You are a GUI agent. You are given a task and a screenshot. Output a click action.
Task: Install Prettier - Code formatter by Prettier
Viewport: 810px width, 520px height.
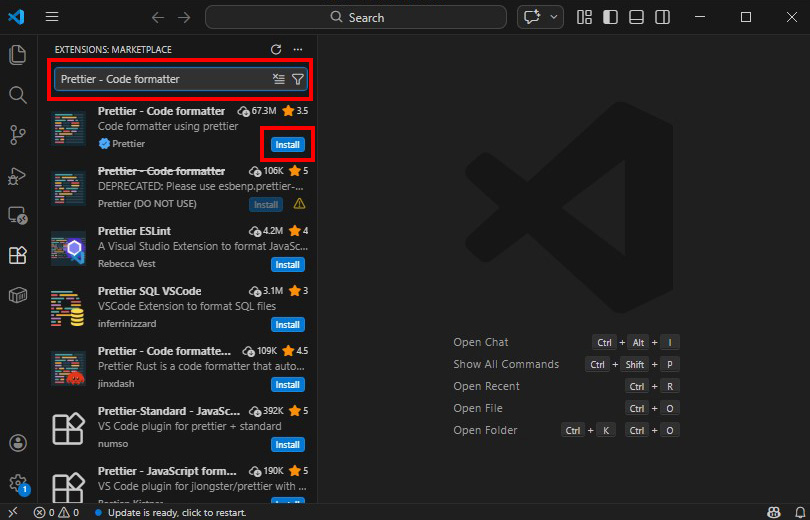[287, 145]
